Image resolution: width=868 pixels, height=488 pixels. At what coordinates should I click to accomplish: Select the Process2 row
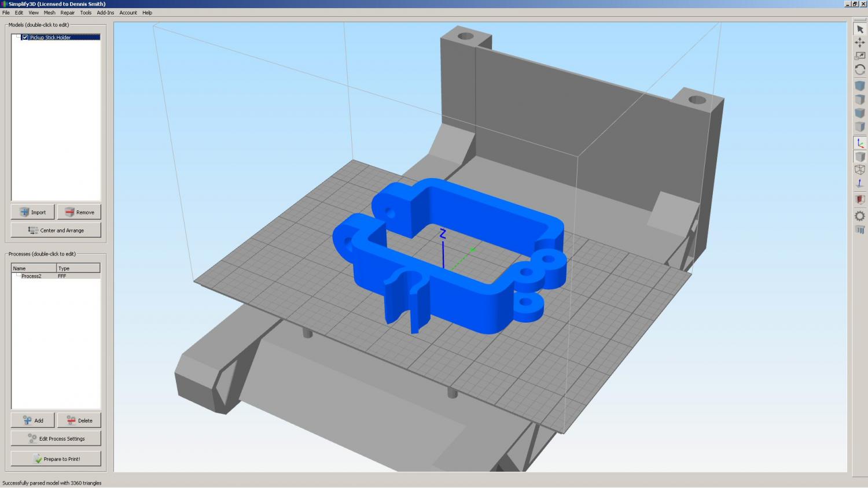click(x=56, y=276)
